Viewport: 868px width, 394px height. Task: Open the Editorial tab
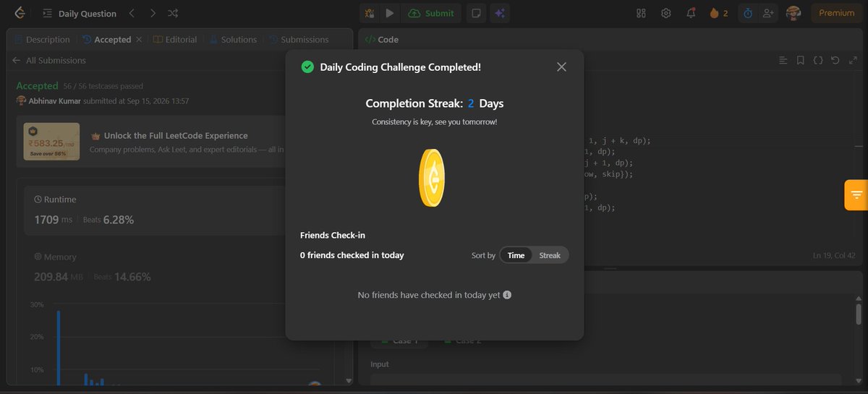(175, 40)
